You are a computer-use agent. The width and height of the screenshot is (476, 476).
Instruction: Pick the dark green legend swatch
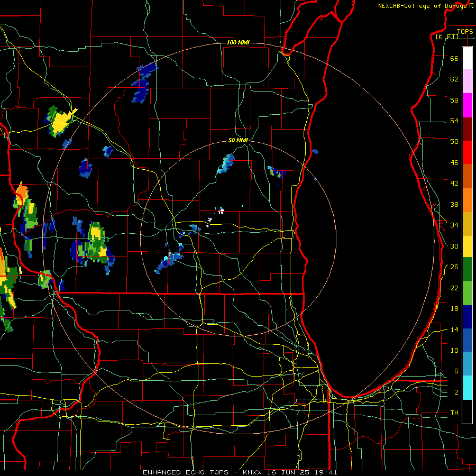click(467, 269)
